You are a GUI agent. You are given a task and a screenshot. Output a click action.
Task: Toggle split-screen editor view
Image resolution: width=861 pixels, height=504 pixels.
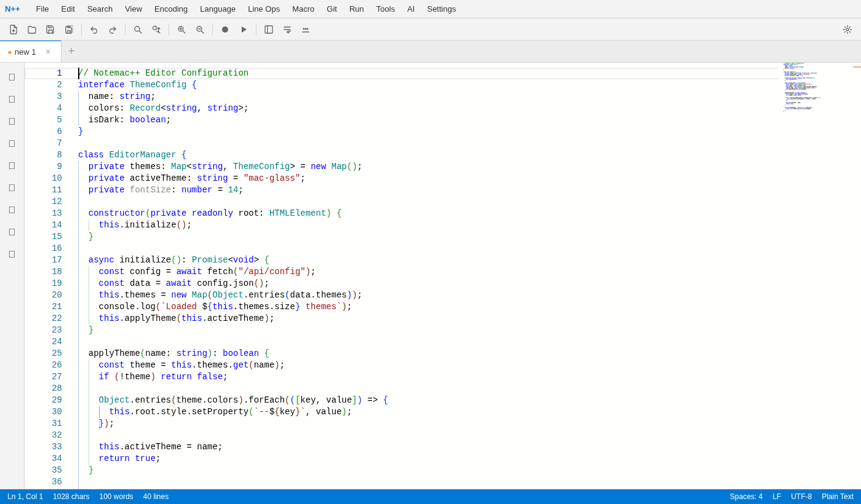click(x=268, y=29)
